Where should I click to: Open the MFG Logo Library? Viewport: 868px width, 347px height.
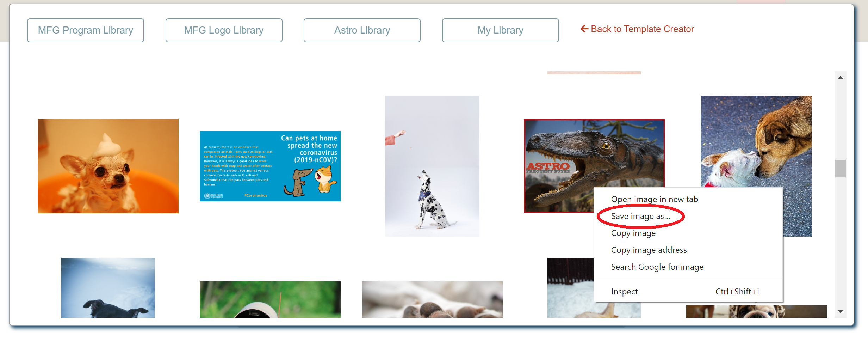(x=224, y=30)
